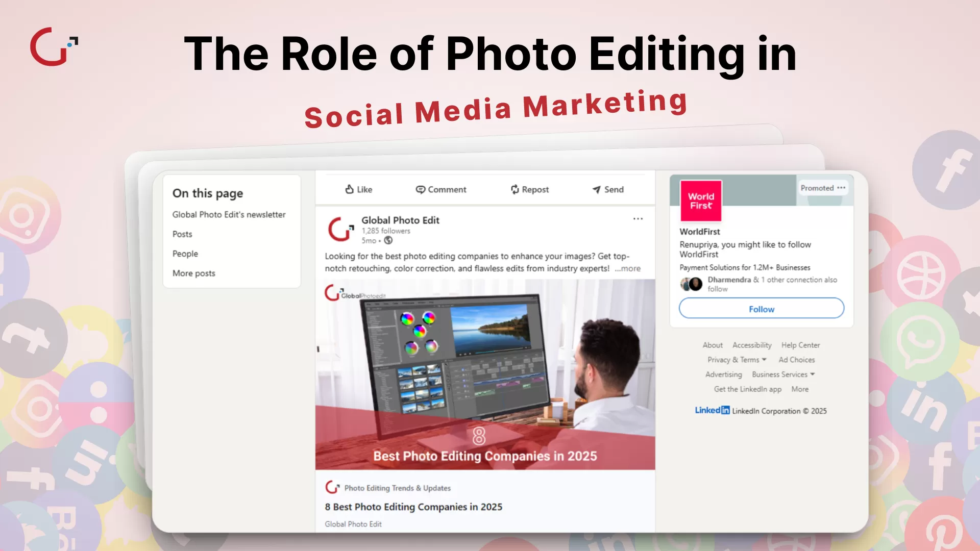Viewport: 980px width, 551px height.
Task: Select Posts in the On this page menu
Action: pos(182,234)
